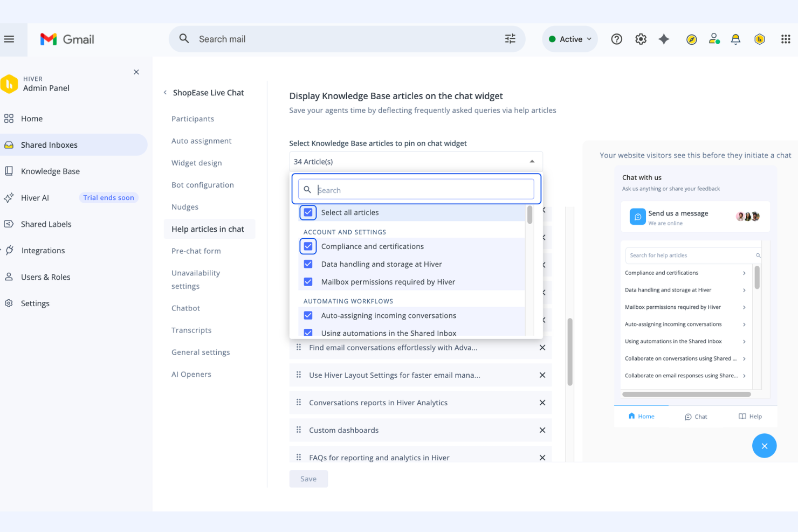Image resolution: width=798 pixels, height=532 pixels.
Task: Click the user availability person icon
Action: tap(714, 39)
